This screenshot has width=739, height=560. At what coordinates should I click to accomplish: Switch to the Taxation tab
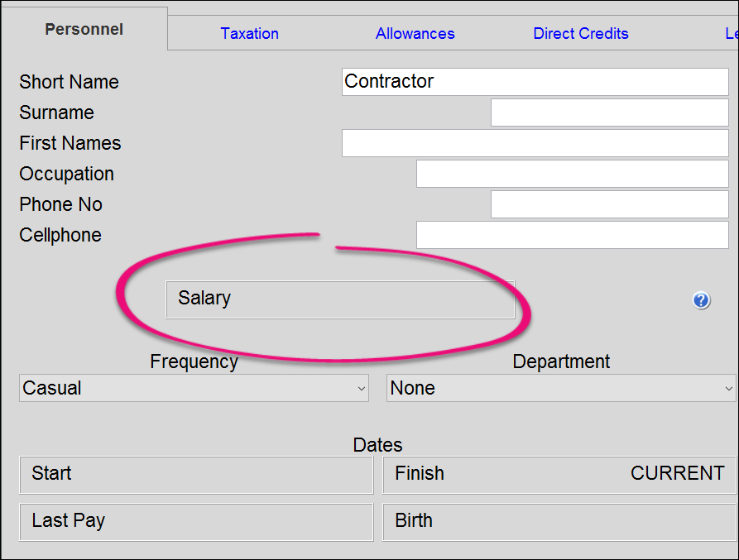point(249,34)
